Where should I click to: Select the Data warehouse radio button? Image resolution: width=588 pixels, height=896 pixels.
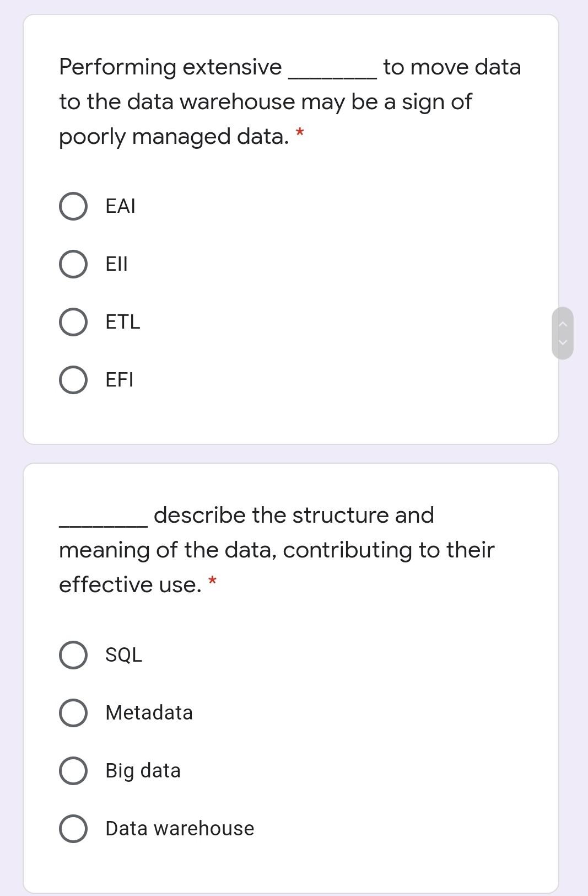[73, 828]
